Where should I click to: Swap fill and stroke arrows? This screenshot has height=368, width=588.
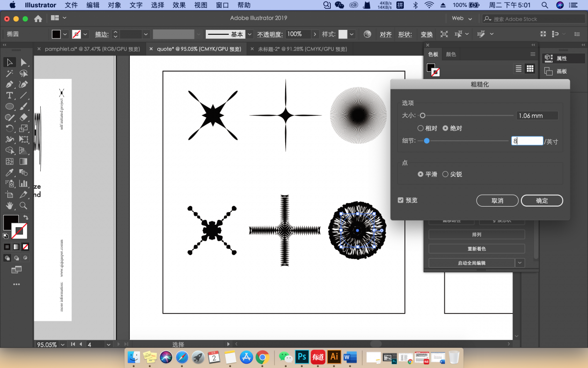tap(25, 217)
